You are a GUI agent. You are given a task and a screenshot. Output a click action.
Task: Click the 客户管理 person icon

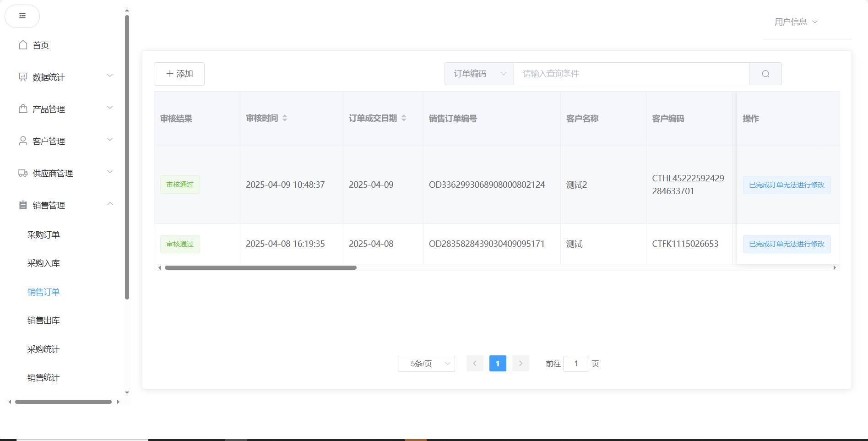click(x=23, y=141)
